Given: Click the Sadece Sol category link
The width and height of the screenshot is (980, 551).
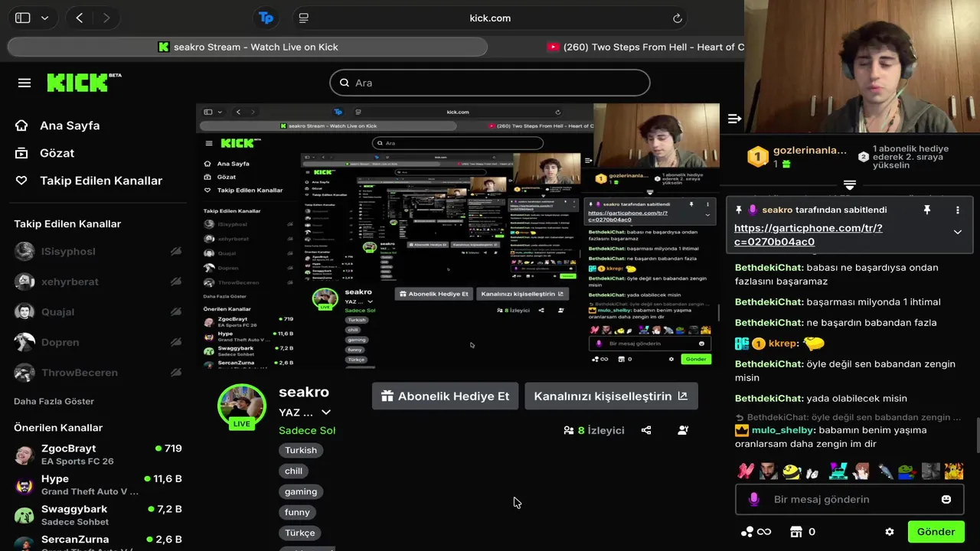Looking at the screenshot, I should tap(307, 430).
